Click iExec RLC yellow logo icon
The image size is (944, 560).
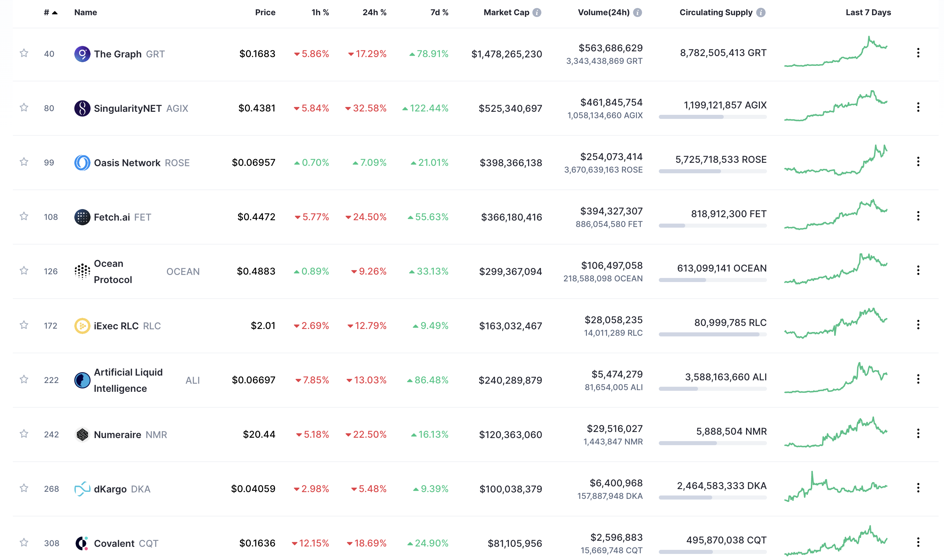tap(82, 326)
